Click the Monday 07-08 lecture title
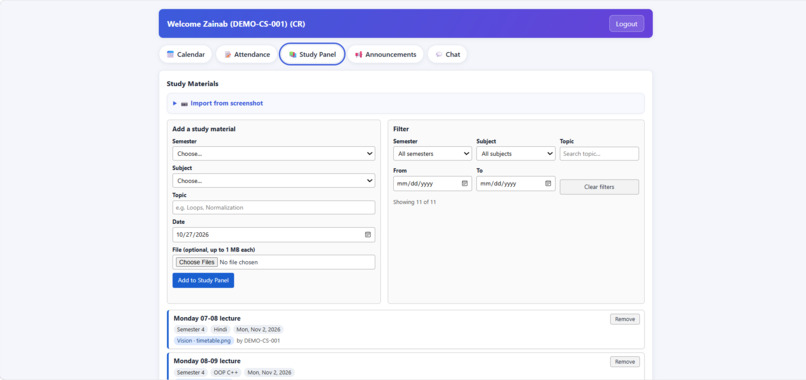Viewport: 806px width, 380px height. pyautogui.click(x=207, y=318)
